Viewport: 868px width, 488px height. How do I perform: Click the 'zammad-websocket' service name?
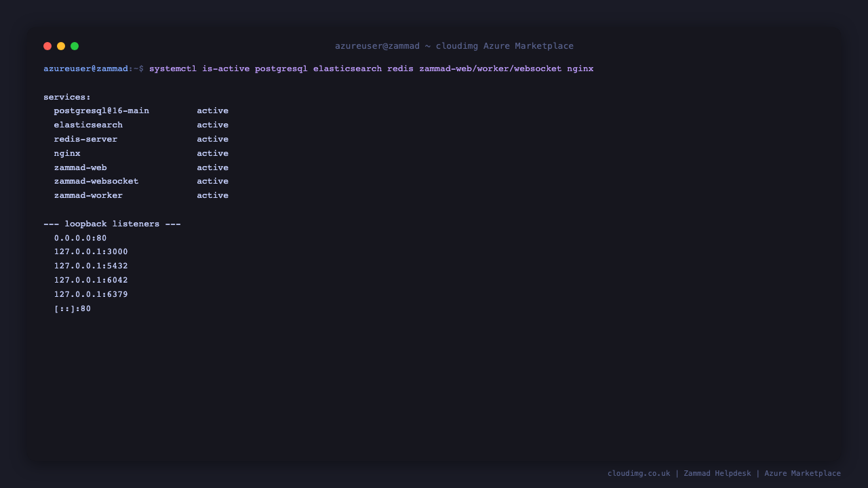[96, 182]
